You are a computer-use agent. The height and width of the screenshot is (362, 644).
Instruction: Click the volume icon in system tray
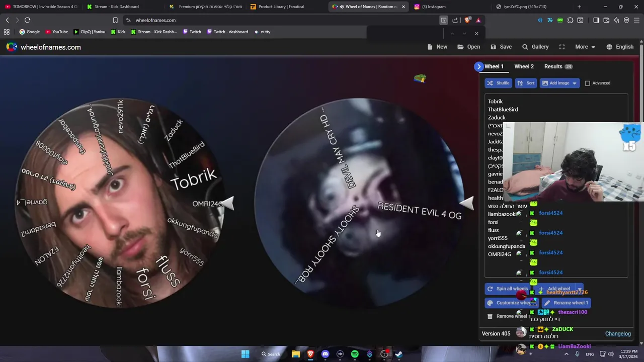pos(611,354)
